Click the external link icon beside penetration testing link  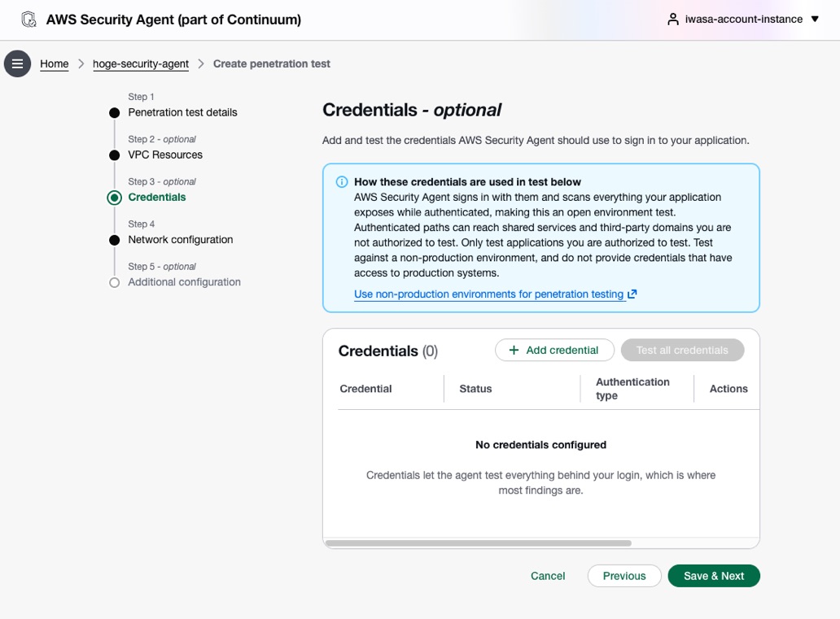632,294
